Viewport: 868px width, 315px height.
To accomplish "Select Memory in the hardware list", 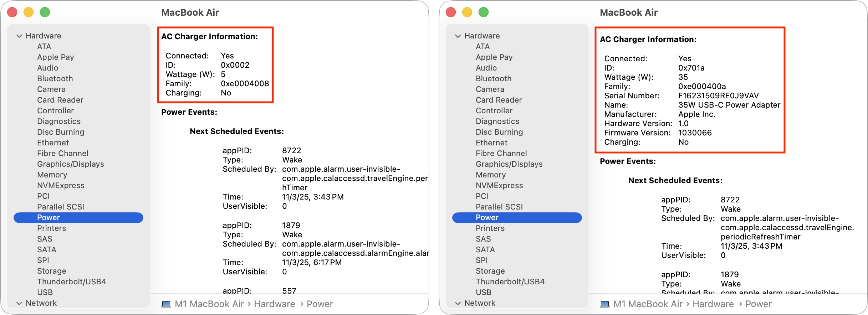I will click(x=52, y=175).
